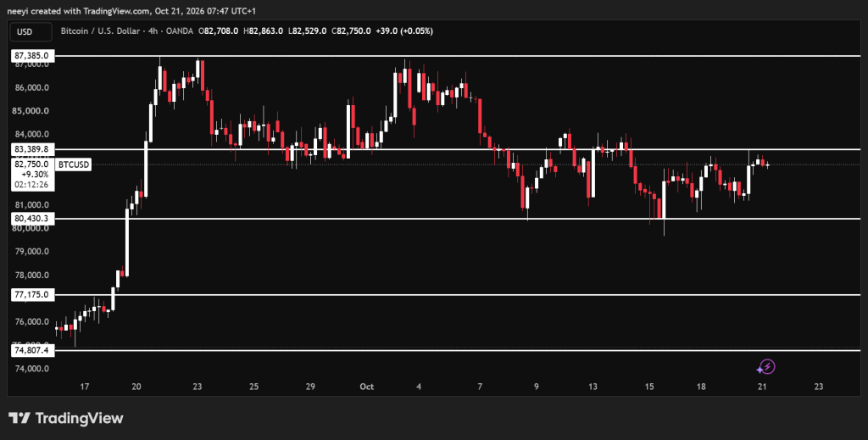Image resolution: width=868 pixels, height=440 pixels.
Task: Select the 77,175.0 horizontal line label
Action: click(x=33, y=295)
